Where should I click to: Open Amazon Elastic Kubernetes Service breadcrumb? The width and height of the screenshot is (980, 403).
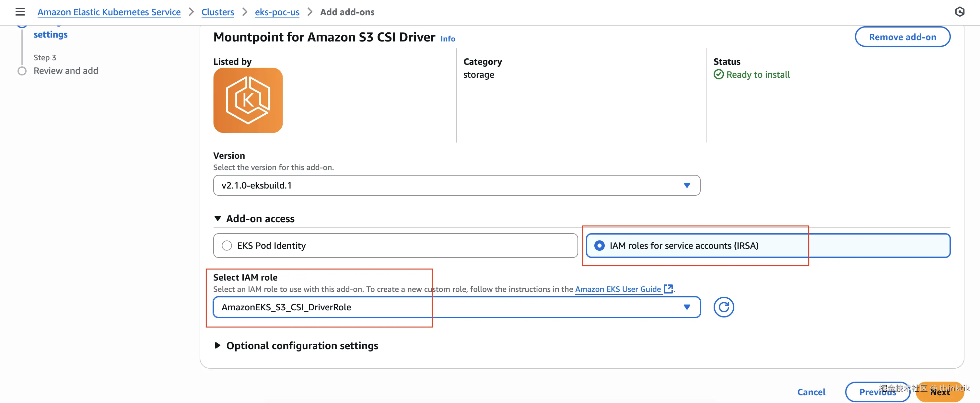pos(109,12)
